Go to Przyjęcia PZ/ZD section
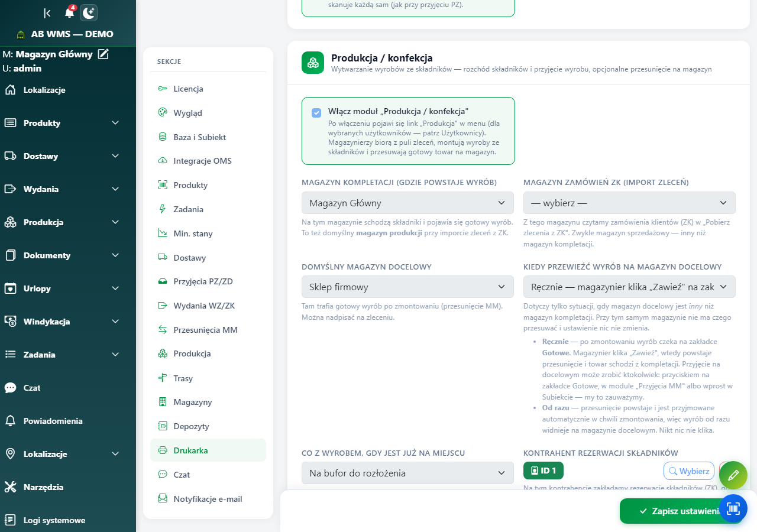This screenshot has height=532, width=757. 208,281
